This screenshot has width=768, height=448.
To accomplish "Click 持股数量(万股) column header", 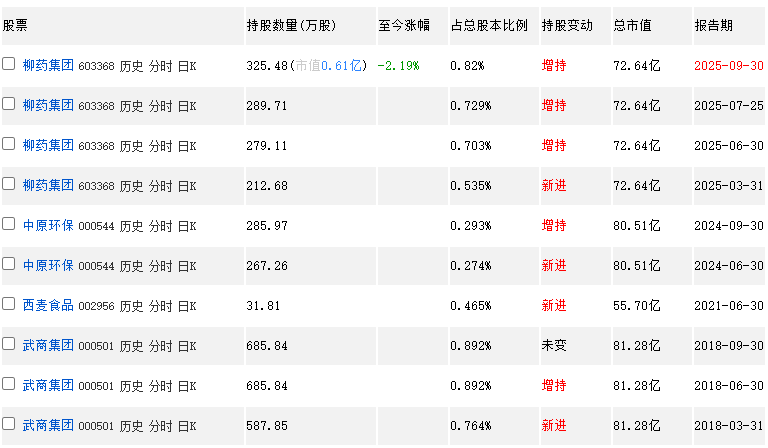I will (291, 25).
